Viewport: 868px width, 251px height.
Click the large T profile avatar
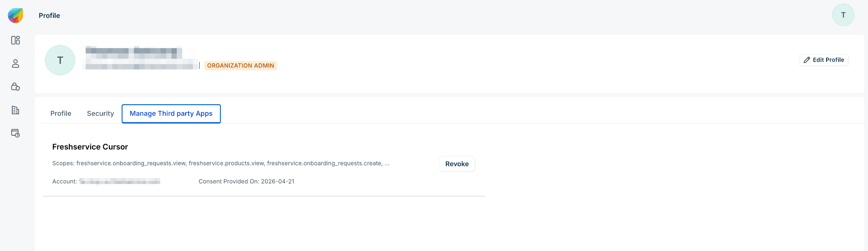60,60
